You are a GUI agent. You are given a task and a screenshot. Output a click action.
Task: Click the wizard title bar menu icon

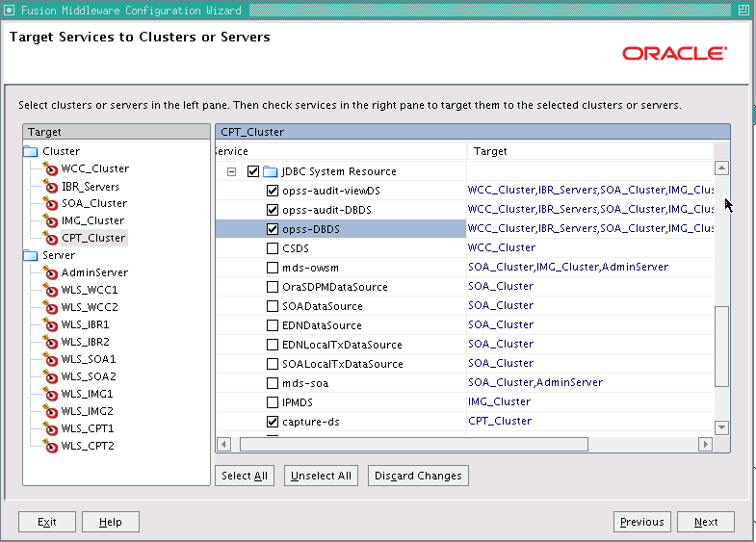point(9,11)
